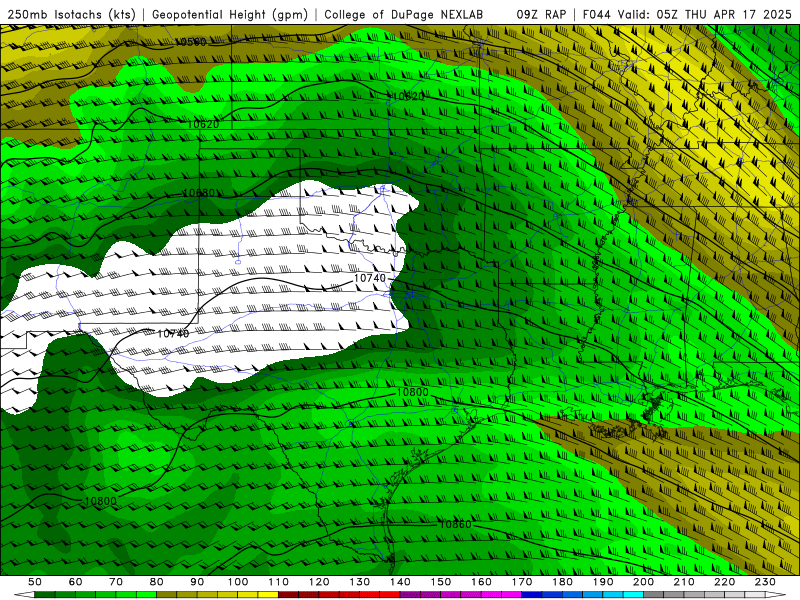
Task: Click the '60' color bar tick label
Action: pyautogui.click(x=76, y=582)
